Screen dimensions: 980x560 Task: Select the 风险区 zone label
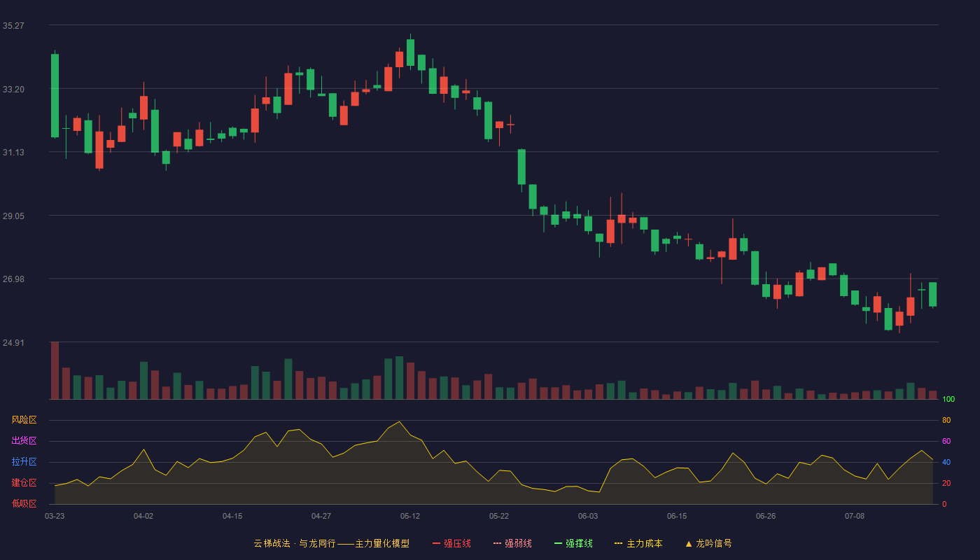point(24,420)
